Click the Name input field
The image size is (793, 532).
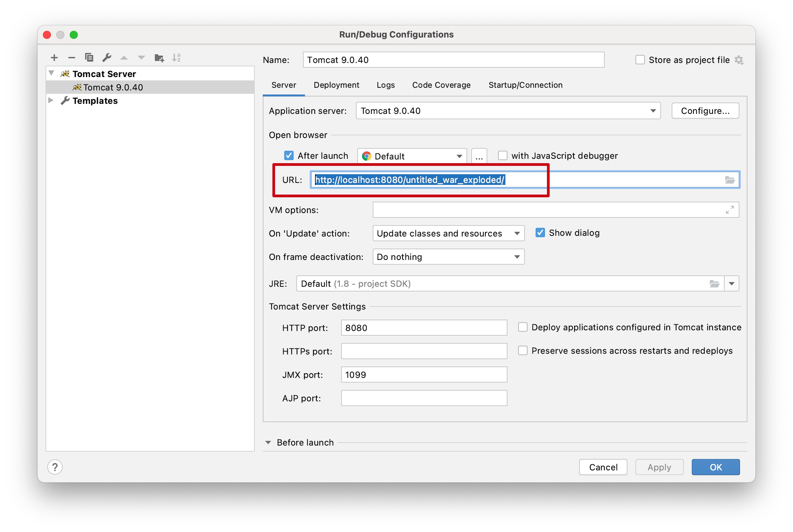tap(453, 60)
